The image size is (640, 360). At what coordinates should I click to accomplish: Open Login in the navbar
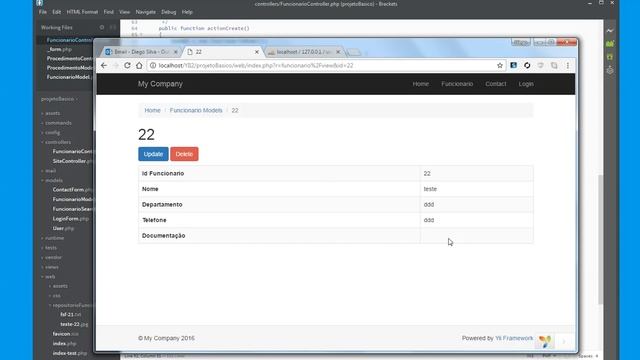(526, 84)
